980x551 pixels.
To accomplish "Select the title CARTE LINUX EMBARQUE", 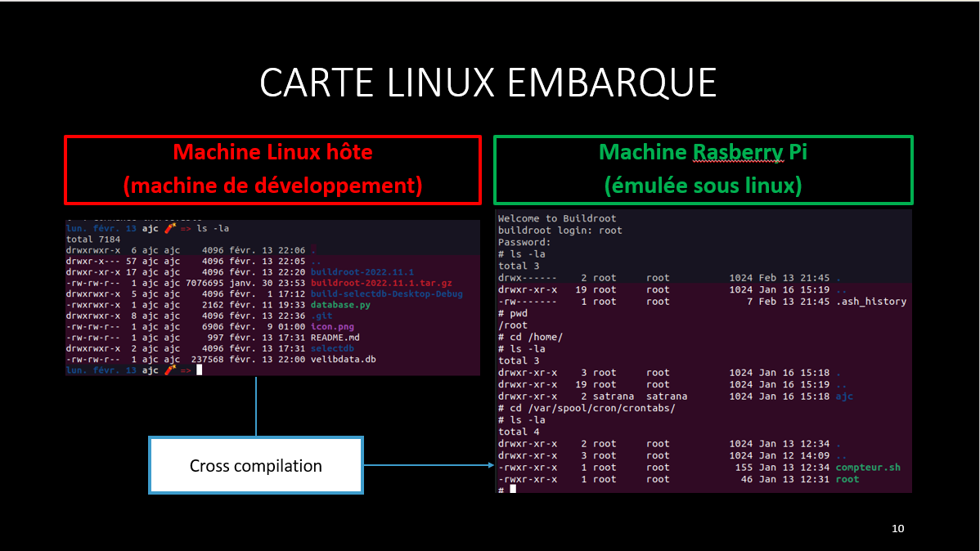I will pos(488,83).
